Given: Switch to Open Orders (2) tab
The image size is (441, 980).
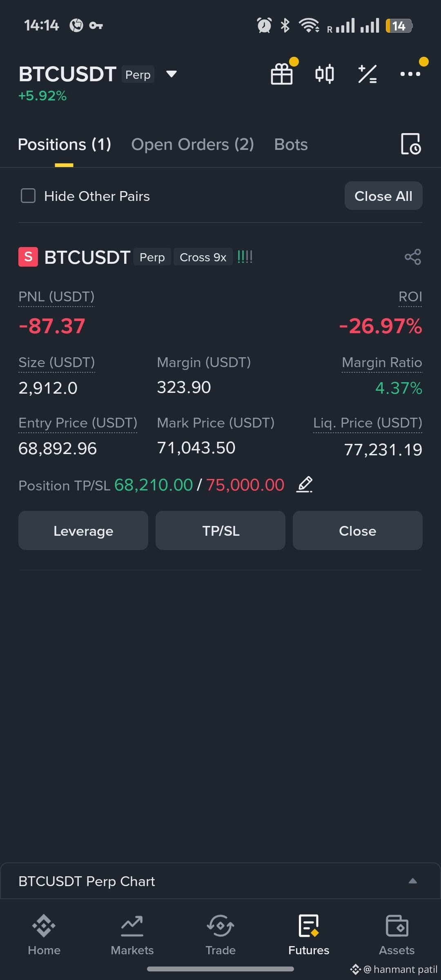Looking at the screenshot, I should pos(193,145).
